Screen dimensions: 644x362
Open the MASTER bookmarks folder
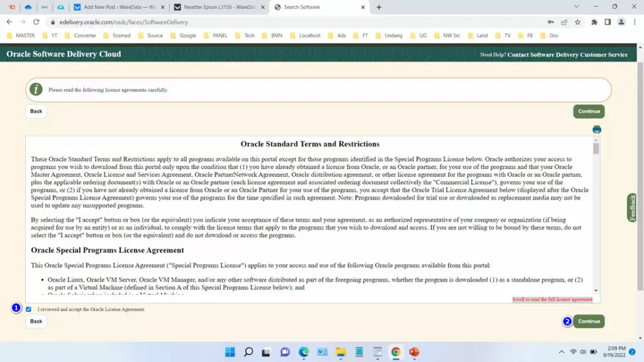[21, 36]
